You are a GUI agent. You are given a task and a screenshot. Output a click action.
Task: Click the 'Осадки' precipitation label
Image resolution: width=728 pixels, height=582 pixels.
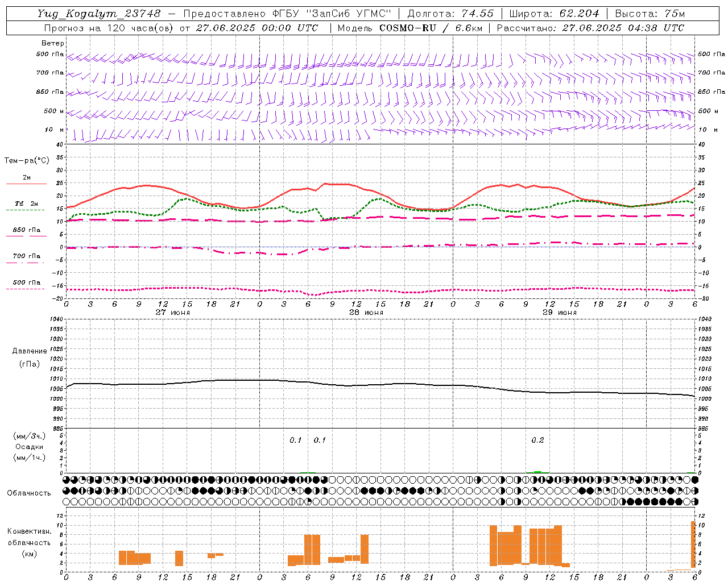tap(30, 447)
